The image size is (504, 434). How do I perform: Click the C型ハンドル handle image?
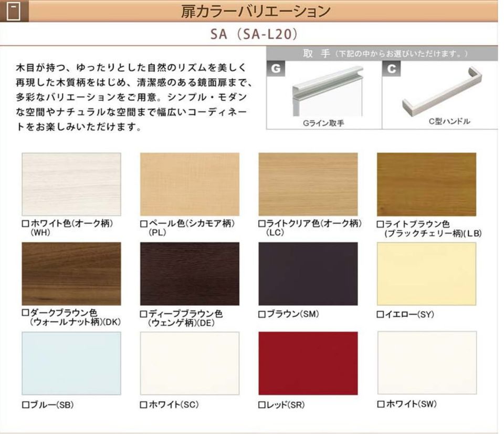coord(442,91)
